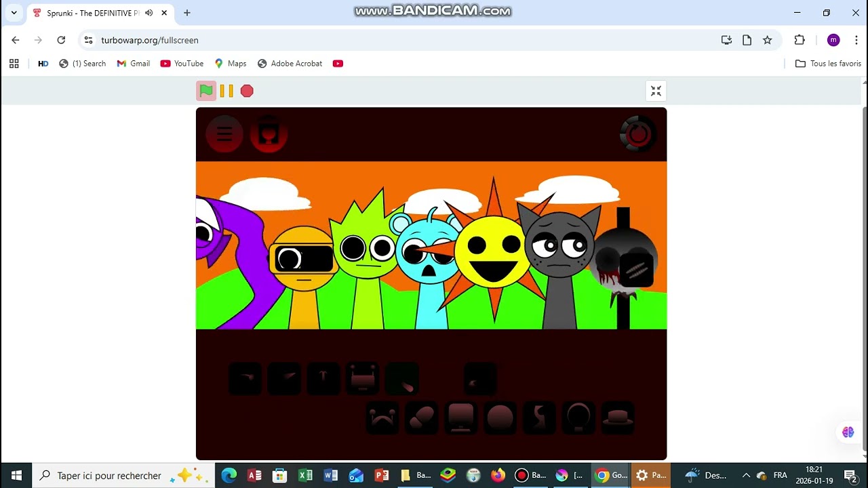The height and width of the screenshot is (488, 868).
Task: Exit fullscreen mode in TurboWarp
Action: click(656, 91)
